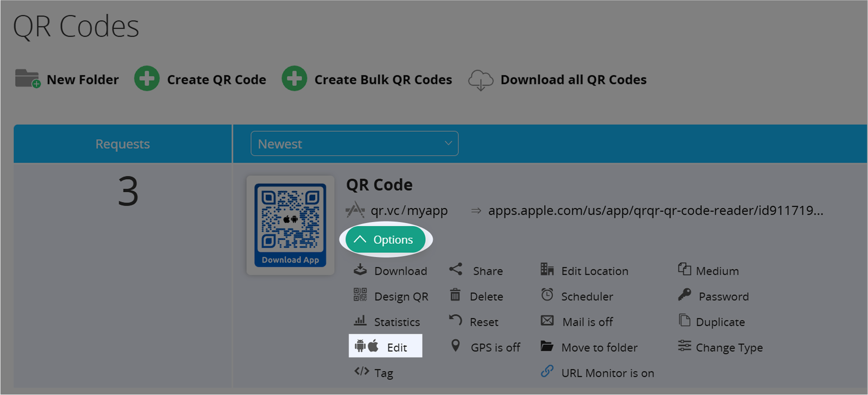Select Move to folder text
Image resolution: width=868 pixels, height=395 pixels.
pyautogui.click(x=599, y=347)
